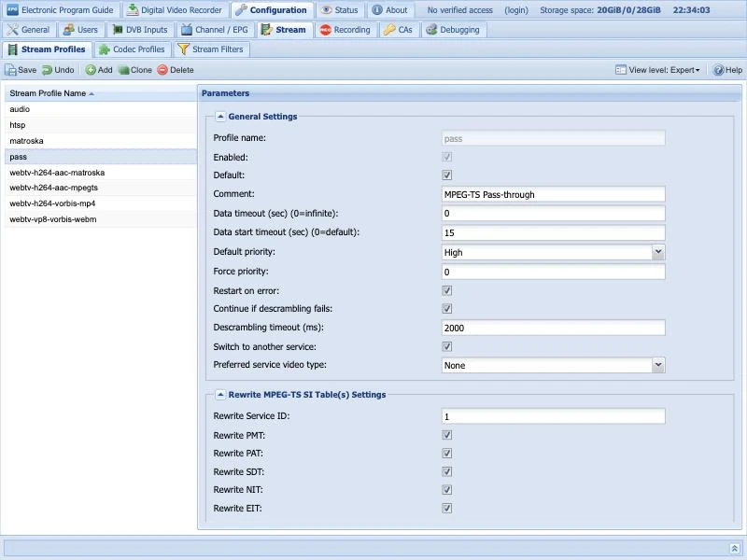
Task: Click the Digital Video Recorder icon
Action: click(x=133, y=10)
